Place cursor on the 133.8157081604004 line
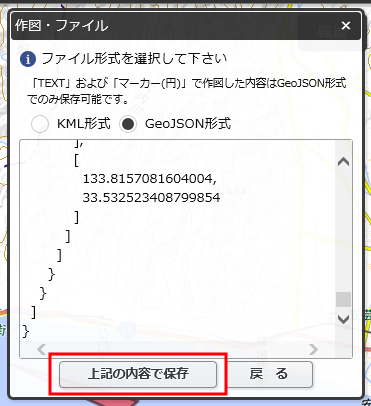Image resolution: width=371 pixels, height=406 pixels. [x=150, y=179]
